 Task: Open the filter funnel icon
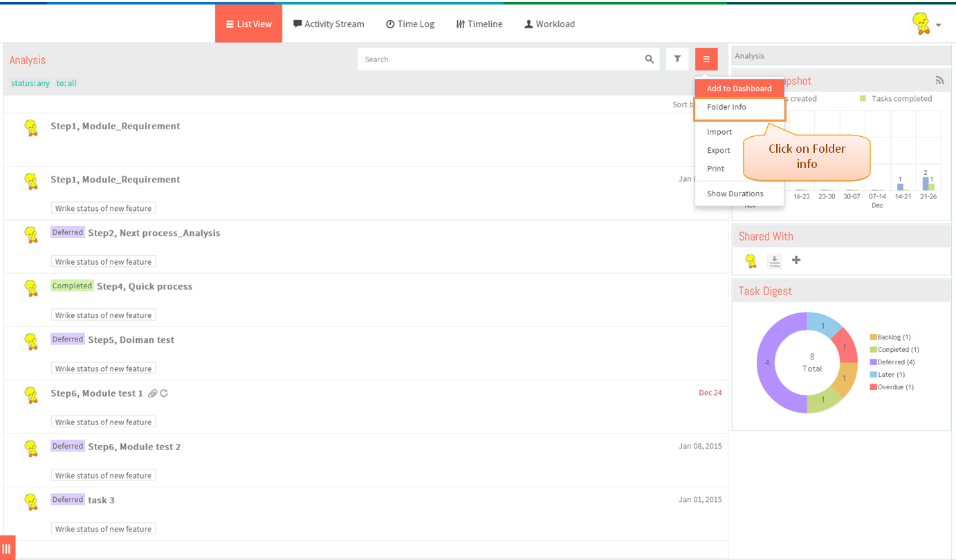(x=677, y=59)
